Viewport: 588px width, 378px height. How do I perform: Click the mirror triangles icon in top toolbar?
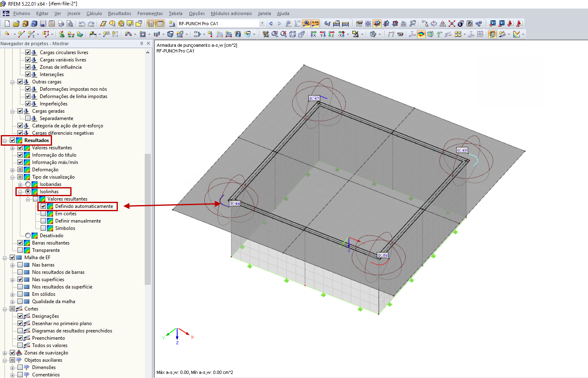pyautogui.click(x=443, y=24)
